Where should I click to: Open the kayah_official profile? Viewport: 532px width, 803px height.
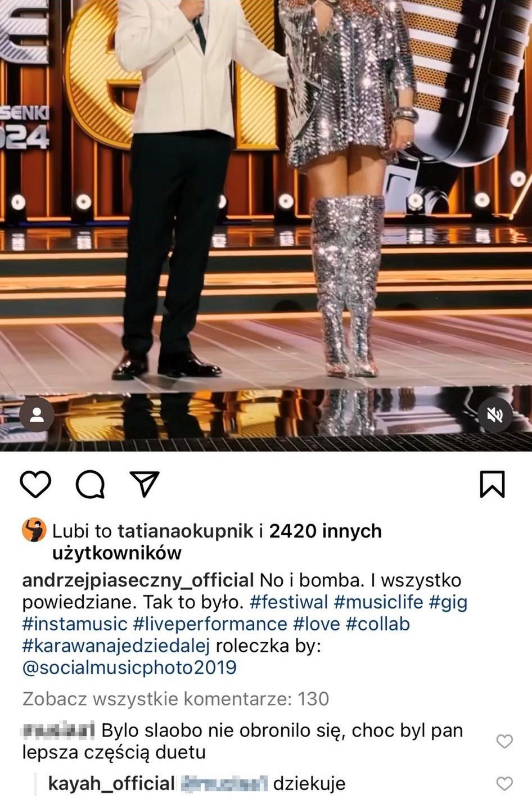pos(112,783)
